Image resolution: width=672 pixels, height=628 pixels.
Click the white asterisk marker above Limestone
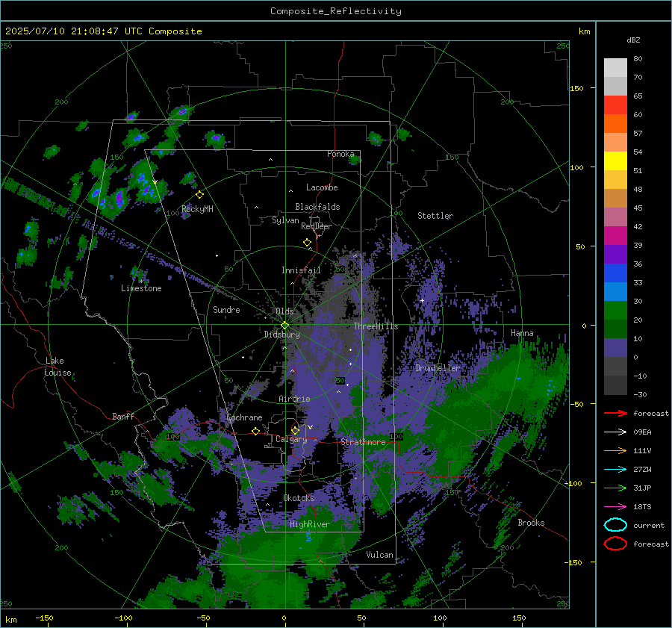(141, 282)
